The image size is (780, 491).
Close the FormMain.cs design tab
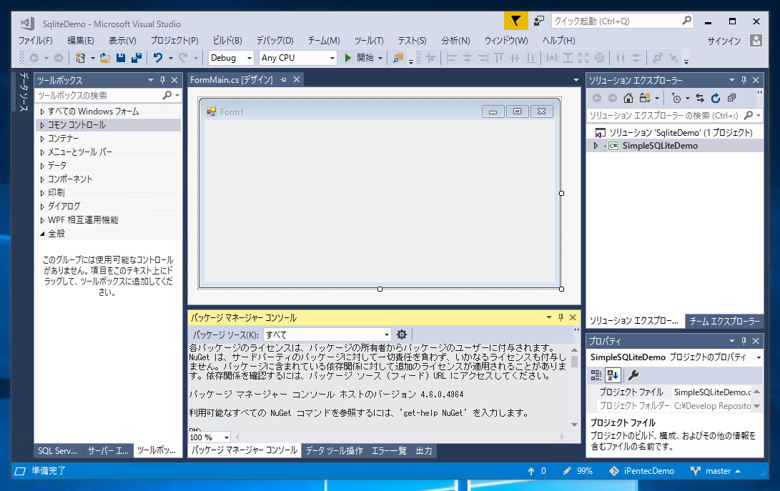point(296,80)
